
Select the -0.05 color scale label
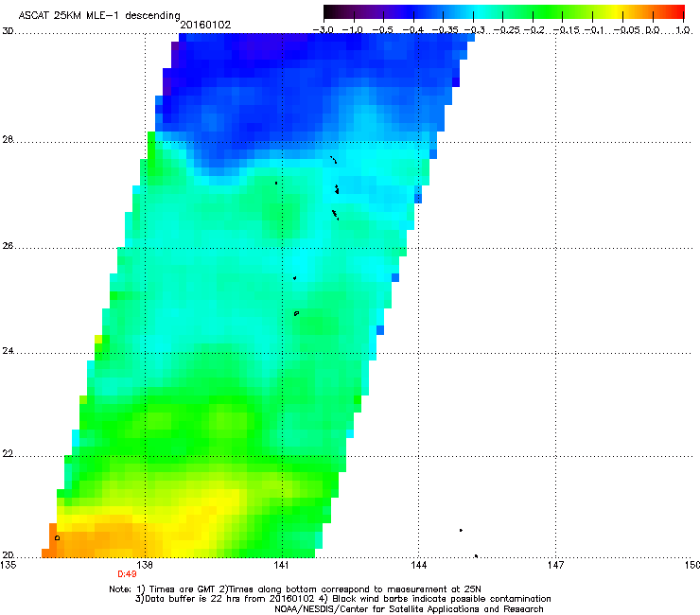click(627, 30)
